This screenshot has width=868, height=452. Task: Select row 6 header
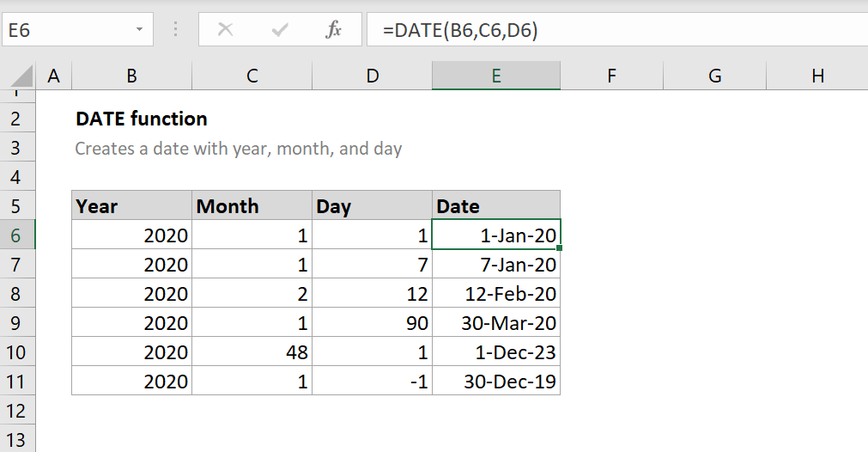coord(18,235)
